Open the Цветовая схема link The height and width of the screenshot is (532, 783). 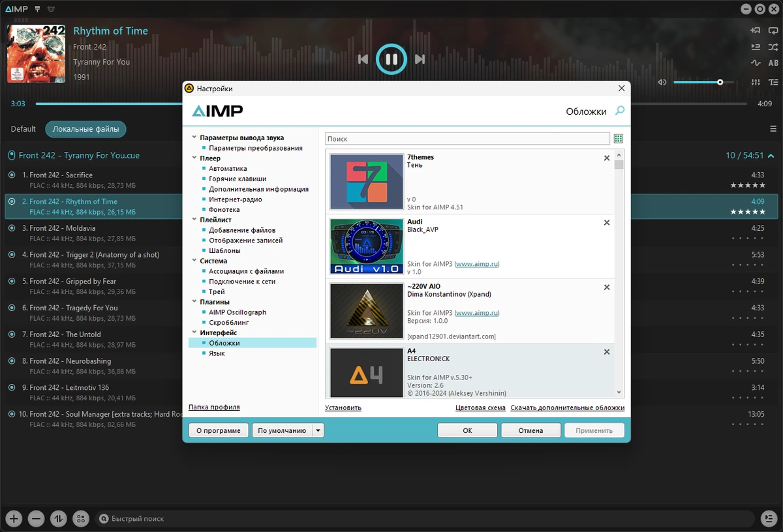480,408
